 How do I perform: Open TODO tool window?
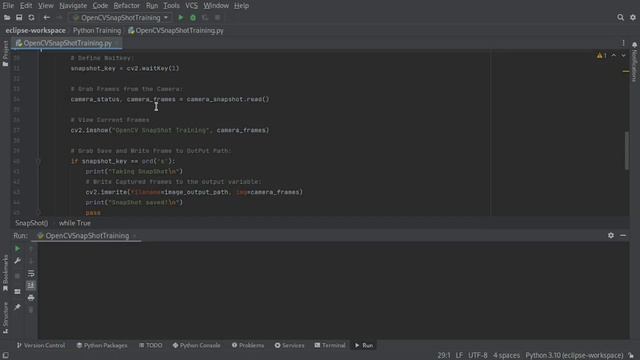tap(151, 345)
